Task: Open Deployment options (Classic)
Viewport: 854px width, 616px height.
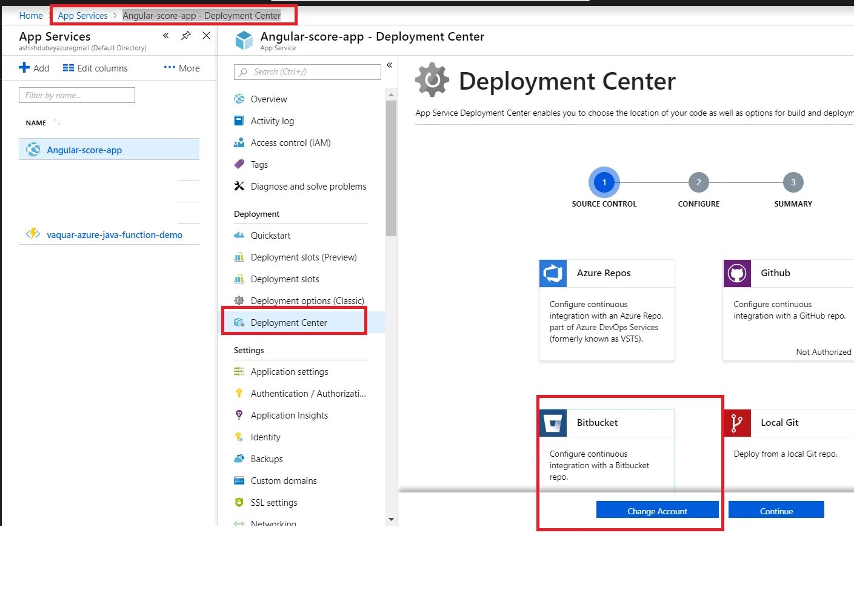Action: 307,301
